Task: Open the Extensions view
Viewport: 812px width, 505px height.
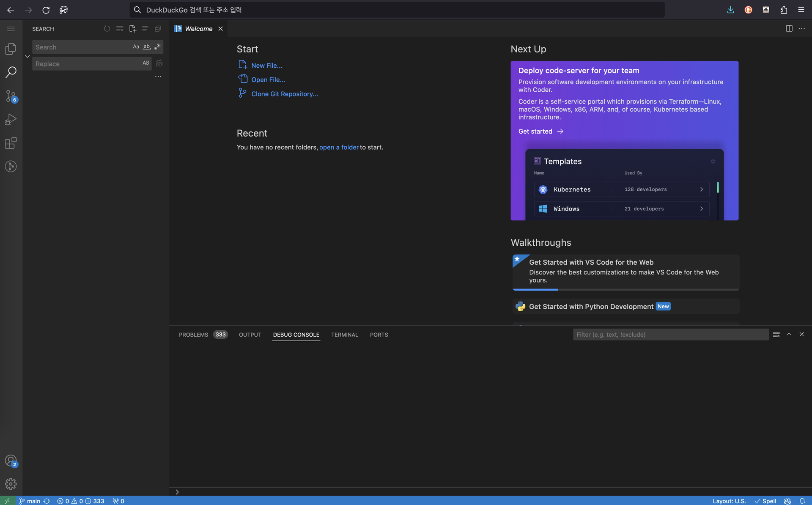Action: [11, 143]
